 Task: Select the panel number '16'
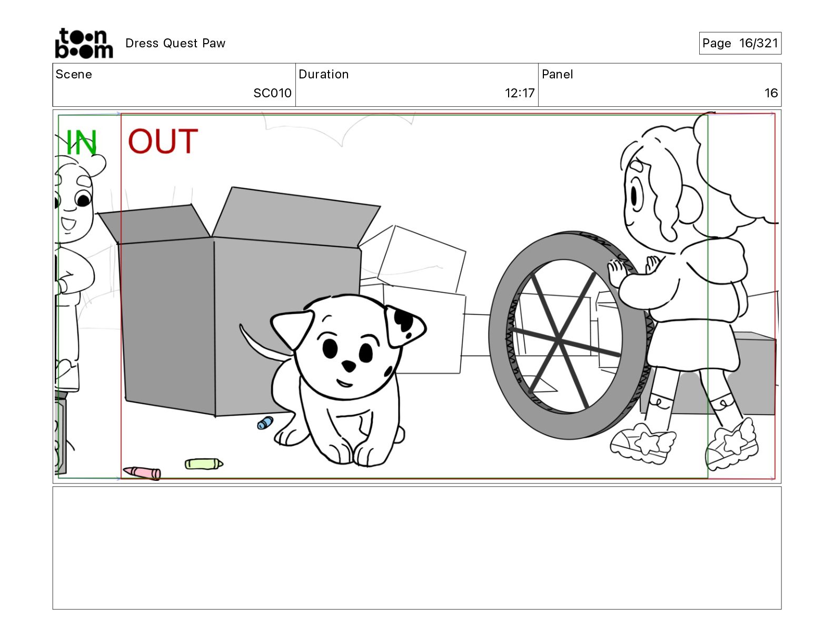[771, 93]
